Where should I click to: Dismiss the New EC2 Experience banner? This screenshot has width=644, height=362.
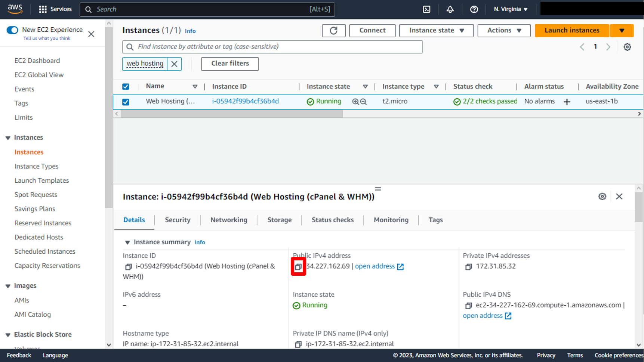91,34
